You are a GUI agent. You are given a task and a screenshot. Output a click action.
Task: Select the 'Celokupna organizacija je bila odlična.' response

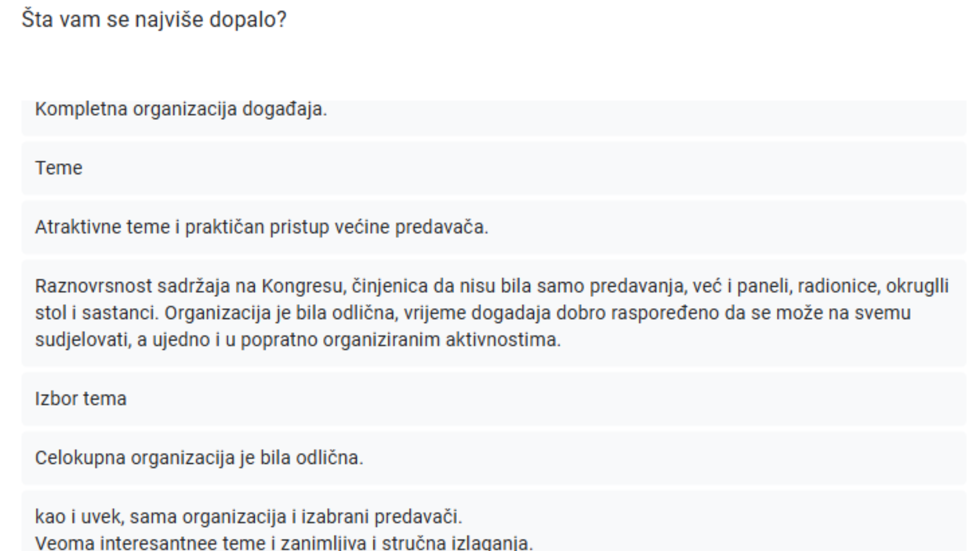point(199,458)
